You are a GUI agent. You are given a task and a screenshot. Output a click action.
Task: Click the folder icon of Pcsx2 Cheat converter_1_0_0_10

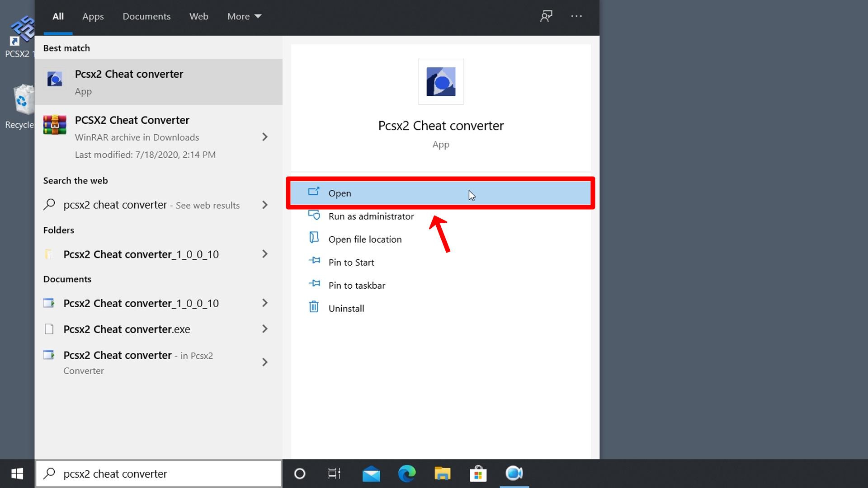(49, 254)
